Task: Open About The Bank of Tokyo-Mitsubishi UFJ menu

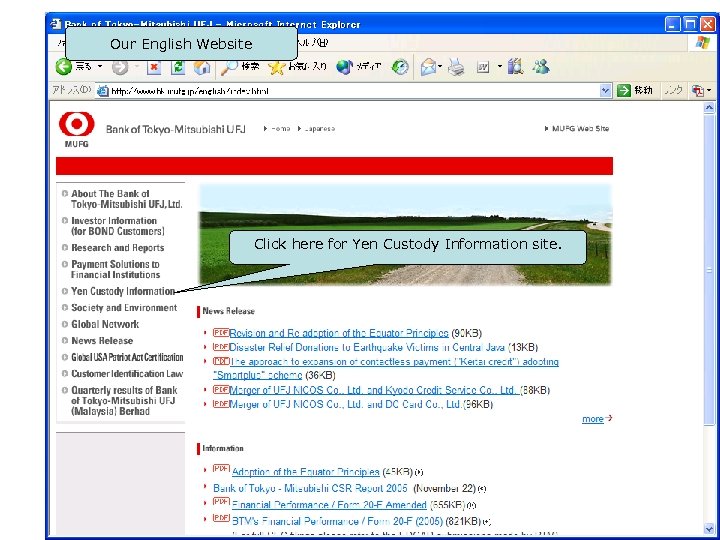Action: point(126,199)
